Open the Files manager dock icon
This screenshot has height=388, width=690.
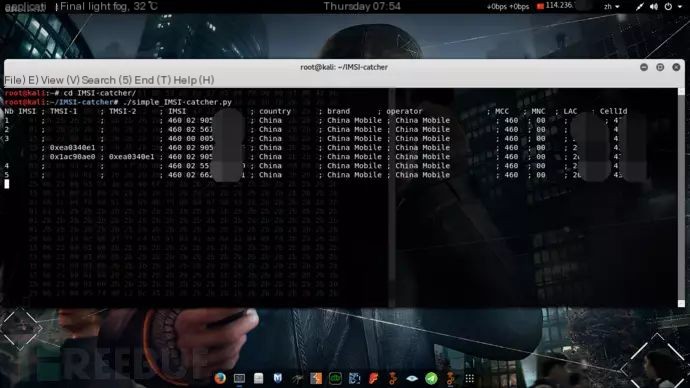click(258, 378)
